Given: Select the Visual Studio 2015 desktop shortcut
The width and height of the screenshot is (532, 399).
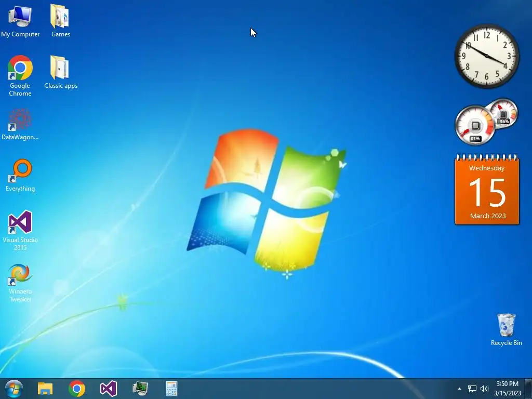Looking at the screenshot, I should pyautogui.click(x=20, y=231).
